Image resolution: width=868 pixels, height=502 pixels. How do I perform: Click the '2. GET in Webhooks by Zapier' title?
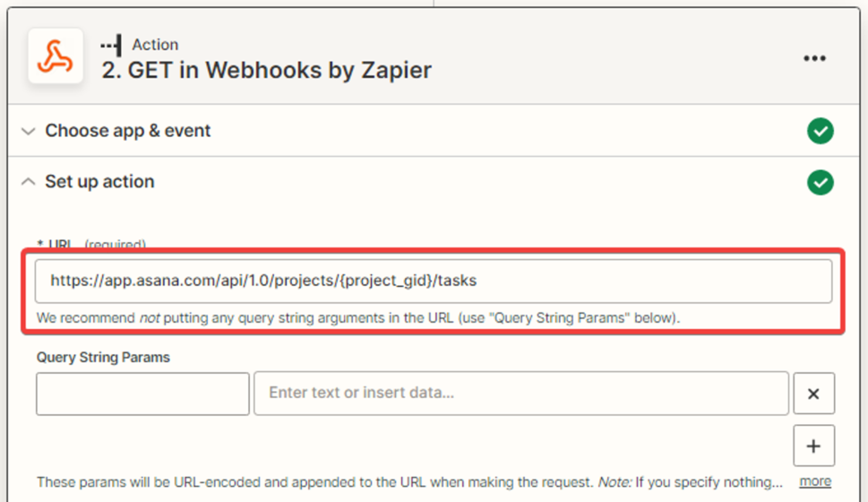(x=266, y=70)
